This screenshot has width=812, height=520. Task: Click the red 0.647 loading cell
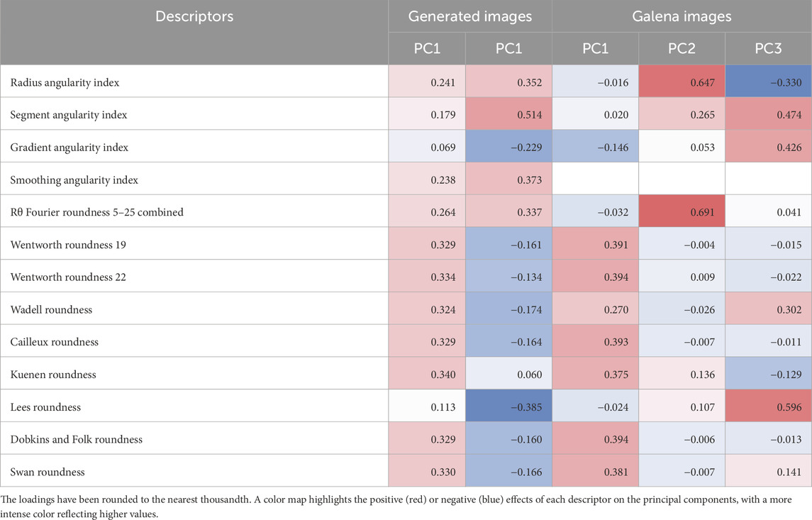point(682,82)
